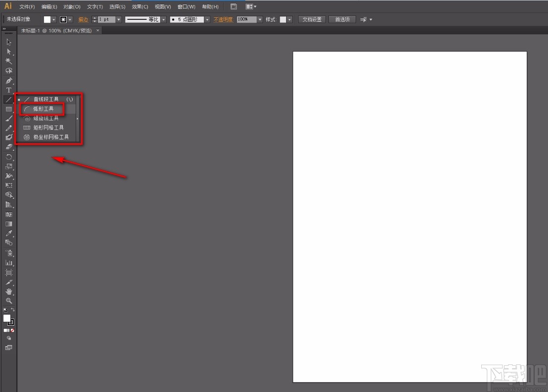The width and height of the screenshot is (548, 392).
Task: Select the Pencil tool
Action: (9, 128)
